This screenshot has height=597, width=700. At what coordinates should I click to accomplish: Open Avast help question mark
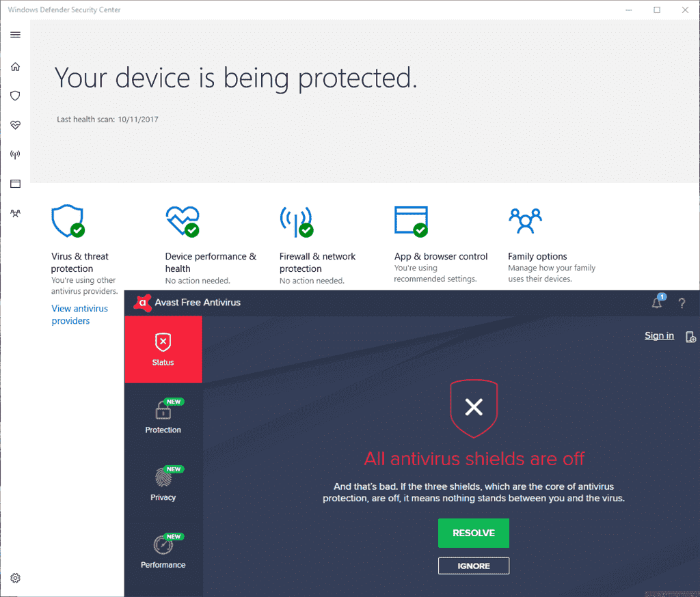[x=682, y=303]
